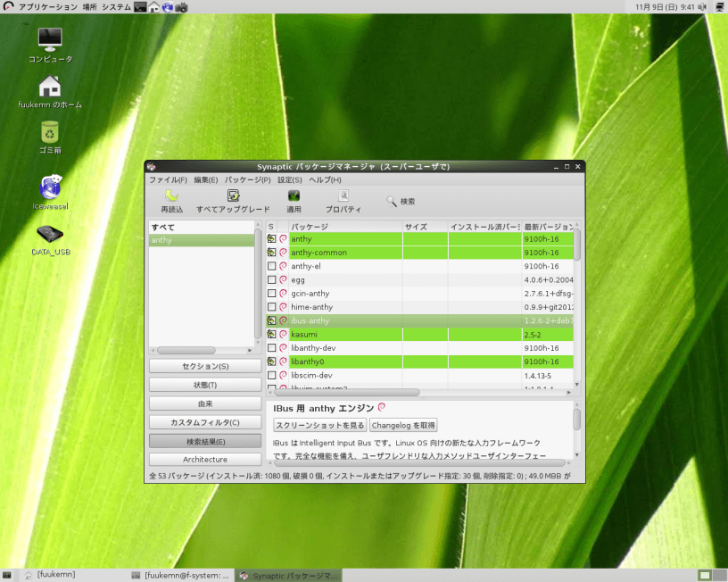This screenshot has width=728, height=582.
Task: Click the Debian swirl icon beside libscim-dev
Action: [x=283, y=375]
